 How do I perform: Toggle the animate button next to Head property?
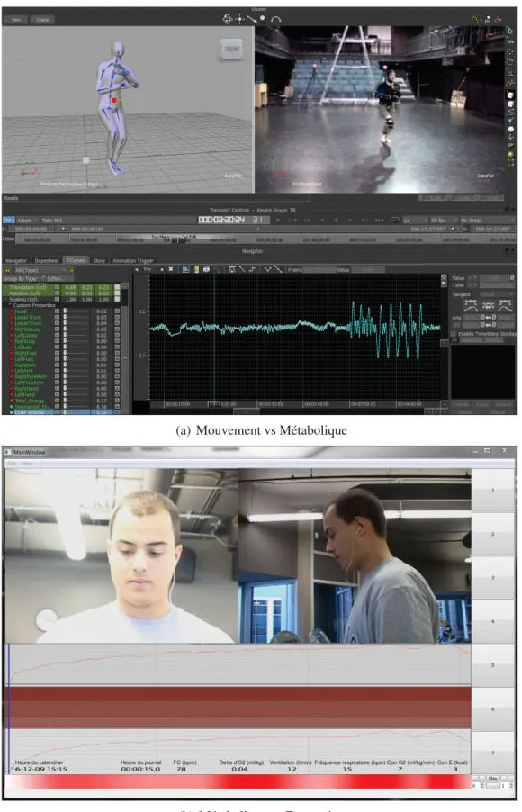[117, 311]
